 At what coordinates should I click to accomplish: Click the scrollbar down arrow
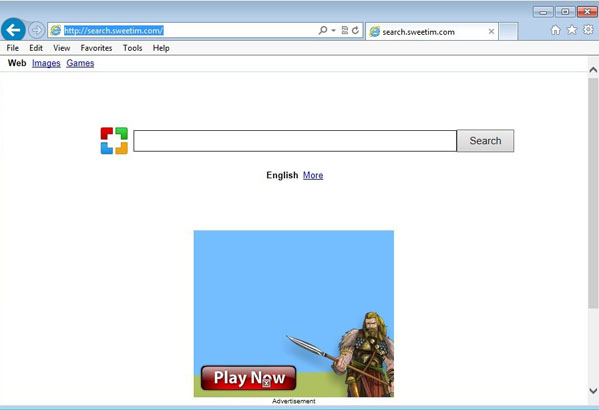coord(593,391)
